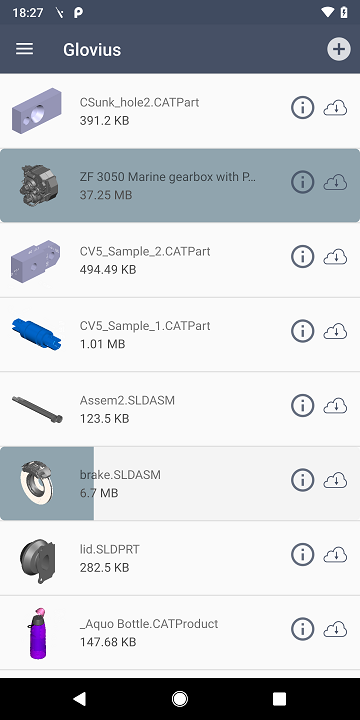360x720 pixels.
Task: Open the purple Aquo Bottle thumbnail
Action: tap(37, 632)
